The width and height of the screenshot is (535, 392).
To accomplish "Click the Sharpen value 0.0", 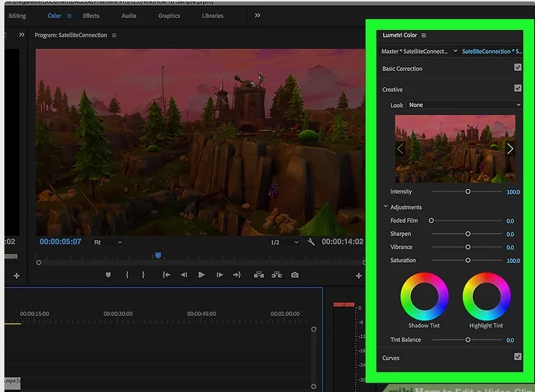I will click(x=510, y=234).
